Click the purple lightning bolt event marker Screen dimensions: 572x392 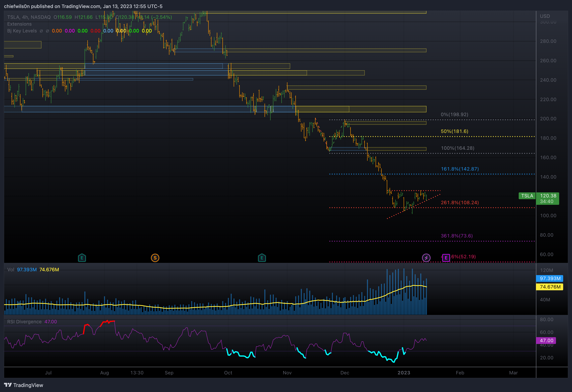426,258
